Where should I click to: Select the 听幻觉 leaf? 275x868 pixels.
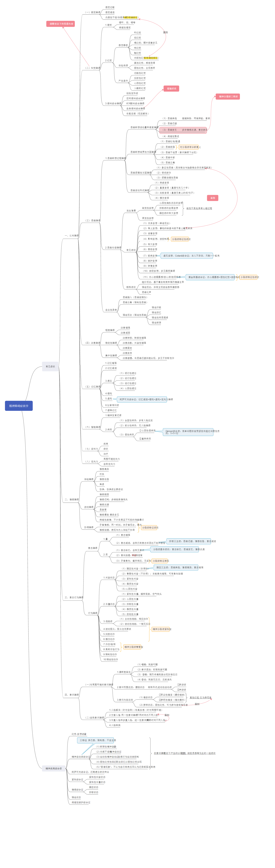[x=137, y=33]
